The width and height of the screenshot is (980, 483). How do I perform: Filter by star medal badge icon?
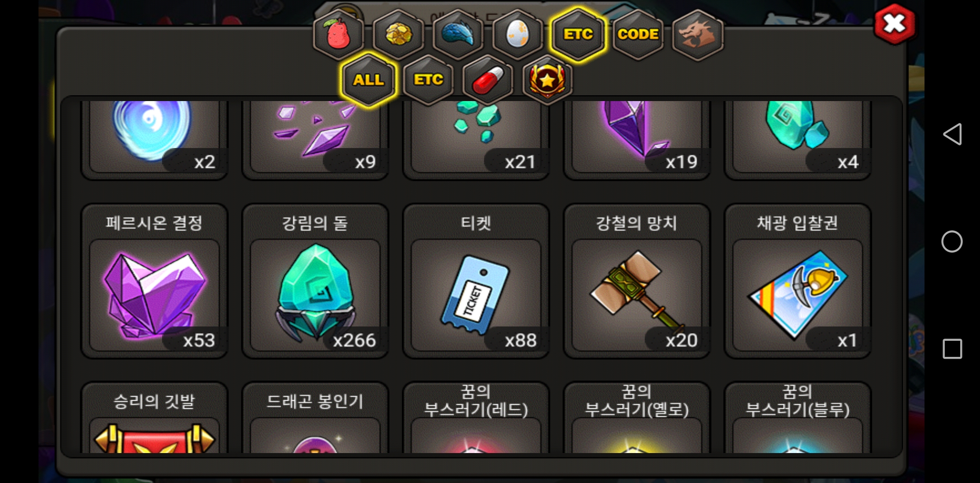(x=547, y=80)
